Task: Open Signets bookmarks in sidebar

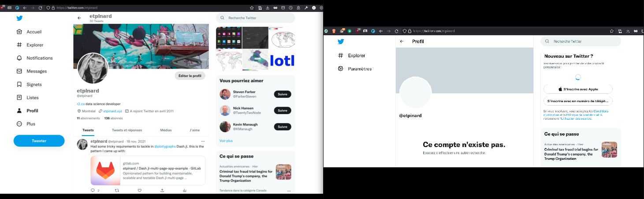Action: click(x=34, y=85)
